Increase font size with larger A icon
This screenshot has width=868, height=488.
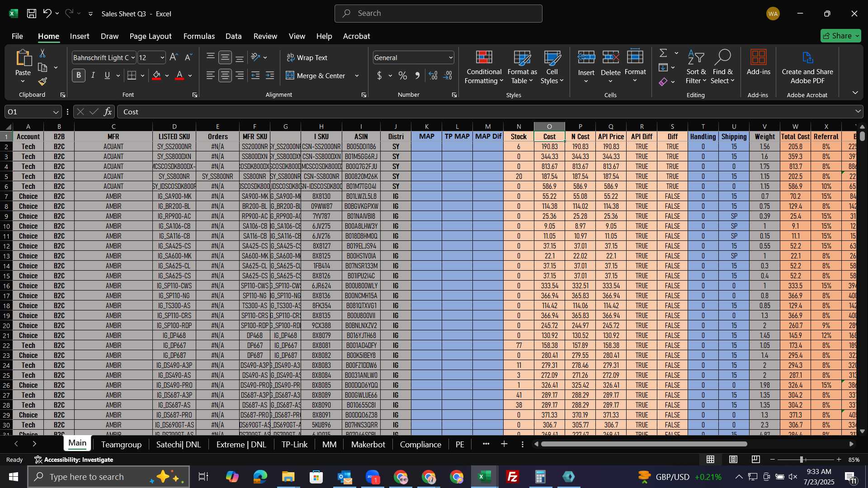[174, 57]
